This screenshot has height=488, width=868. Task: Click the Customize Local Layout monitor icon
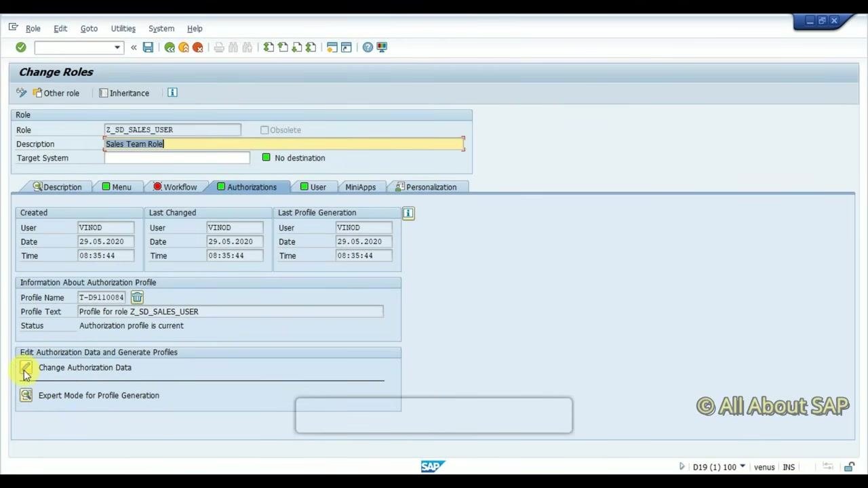pyautogui.click(x=382, y=47)
